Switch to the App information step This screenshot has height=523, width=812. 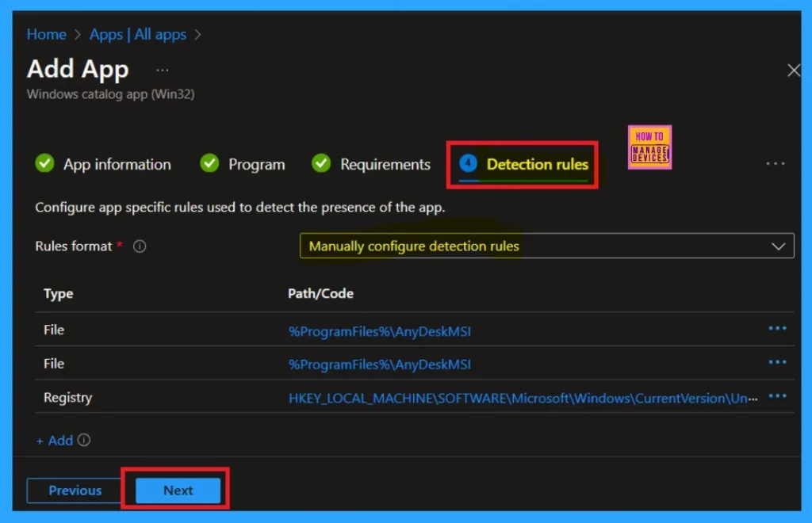point(103,164)
